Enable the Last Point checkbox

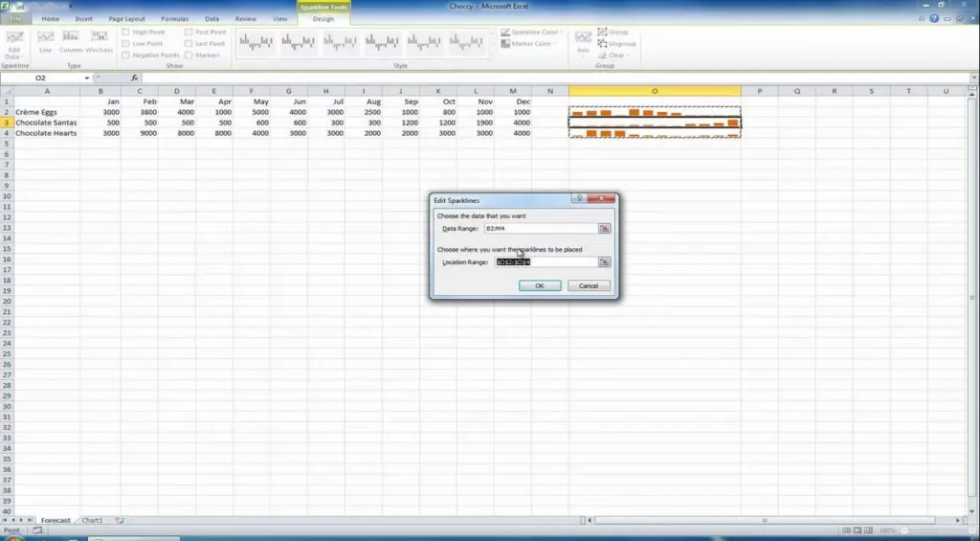(189, 44)
